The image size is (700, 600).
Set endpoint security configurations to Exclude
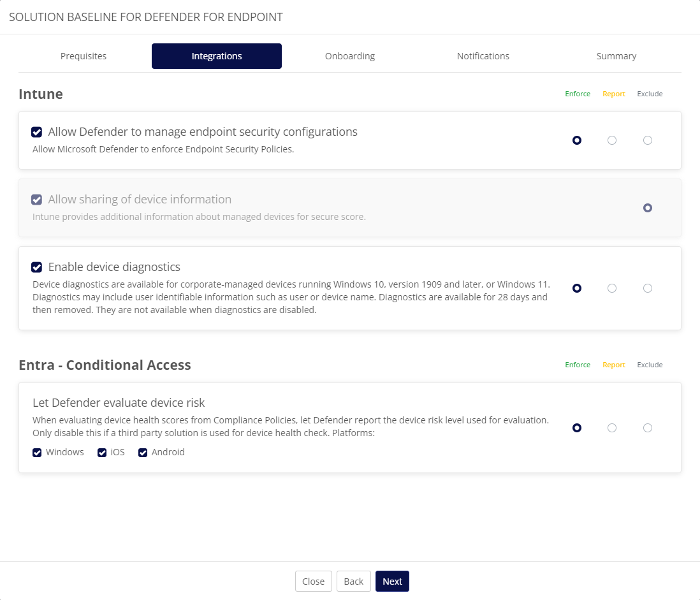point(648,140)
